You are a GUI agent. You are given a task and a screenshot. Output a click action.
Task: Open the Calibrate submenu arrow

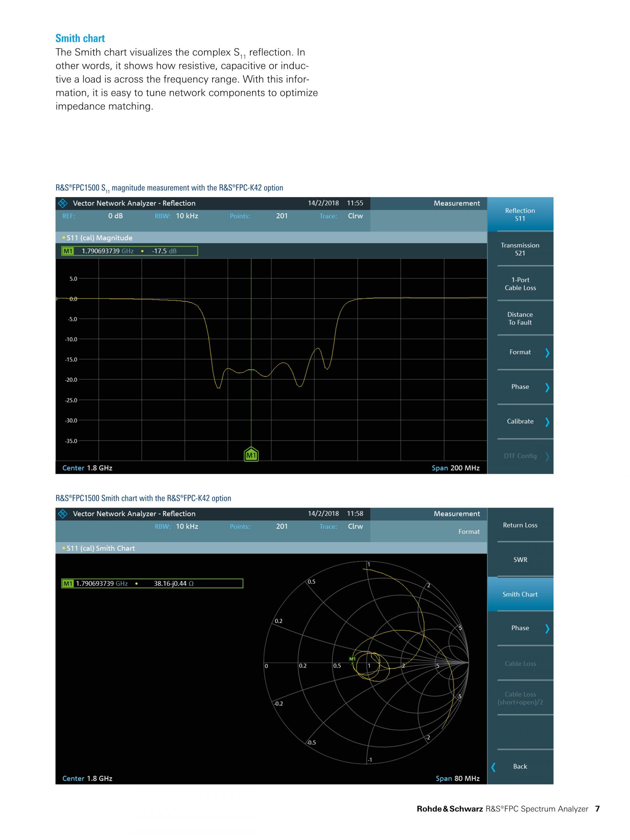(547, 422)
